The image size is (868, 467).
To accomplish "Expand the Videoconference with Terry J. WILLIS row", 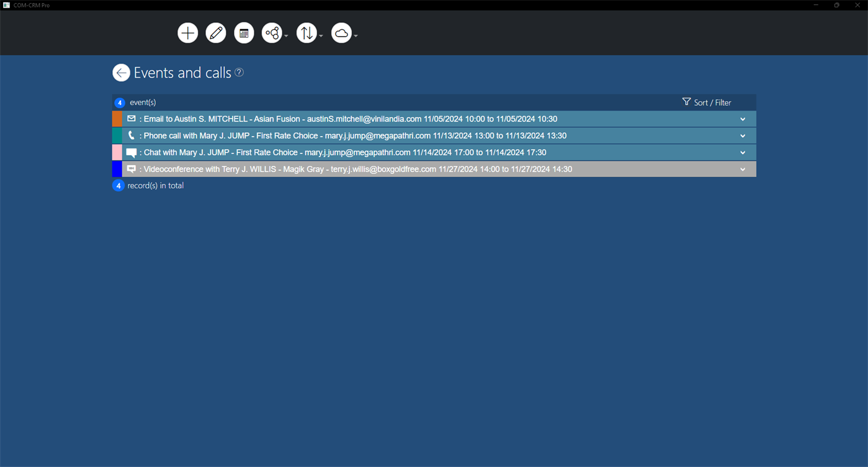I will [742, 169].
